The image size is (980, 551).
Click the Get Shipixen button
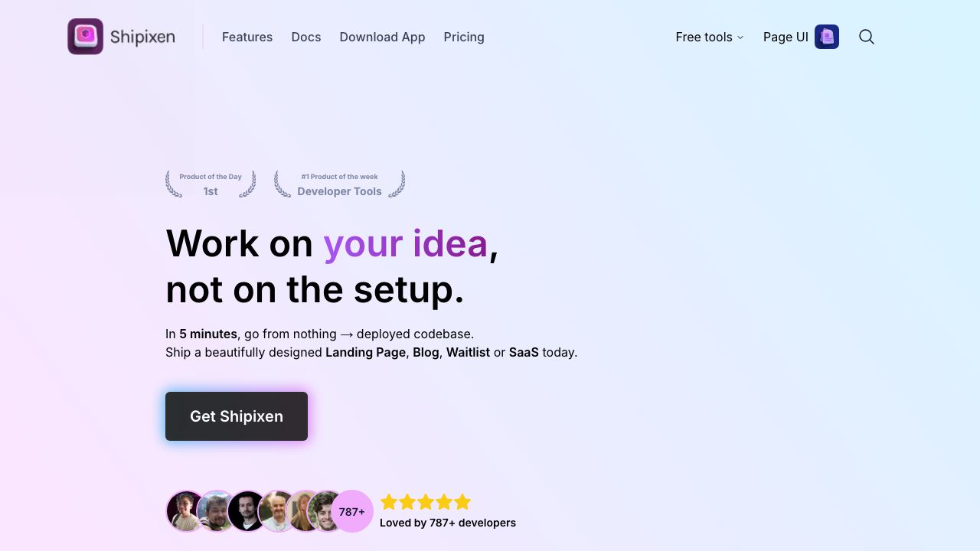click(237, 416)
